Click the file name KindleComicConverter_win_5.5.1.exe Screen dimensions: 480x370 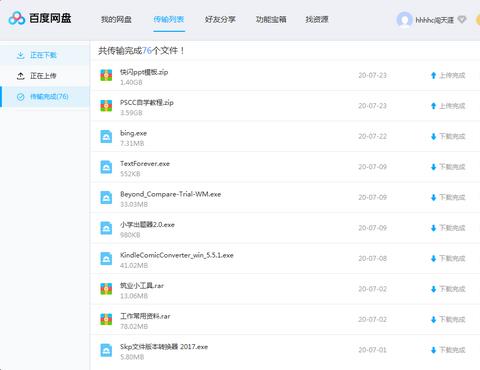[x=177, y=255]
